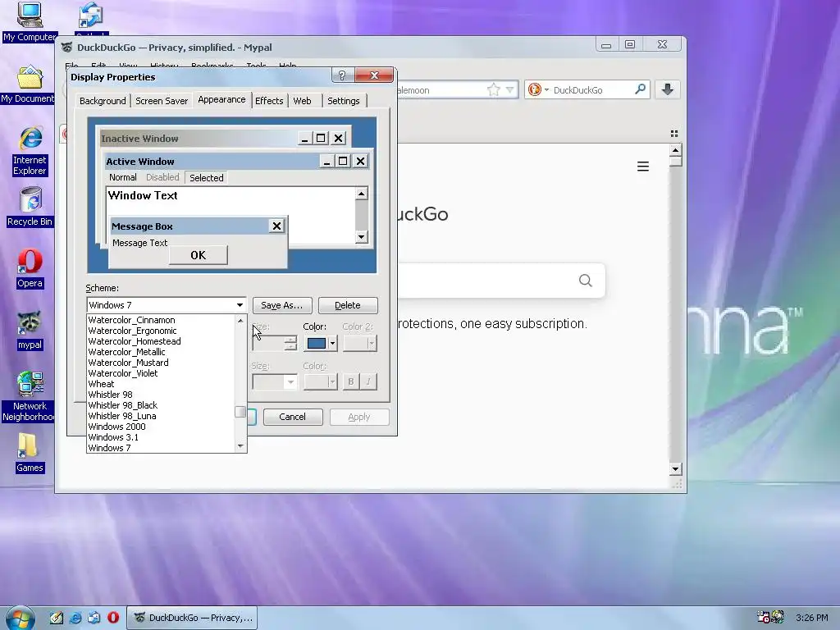Click the Save As... button

(x=282, y=305)
